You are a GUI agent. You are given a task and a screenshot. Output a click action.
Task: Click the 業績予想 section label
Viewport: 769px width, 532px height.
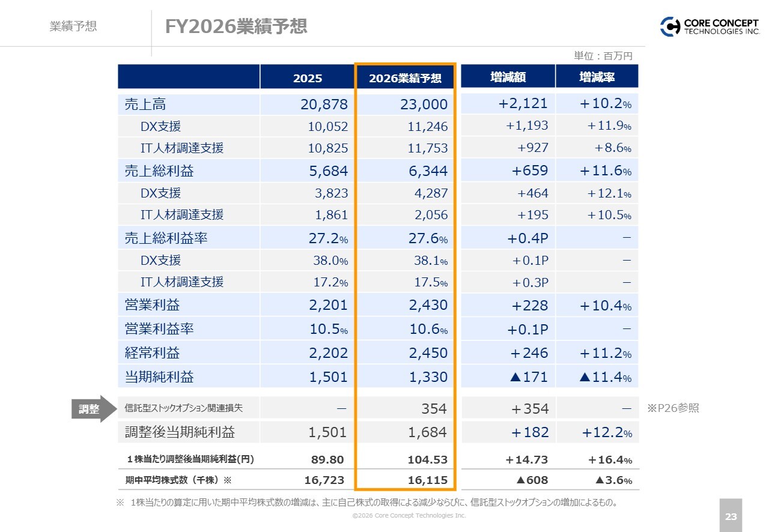73,26
